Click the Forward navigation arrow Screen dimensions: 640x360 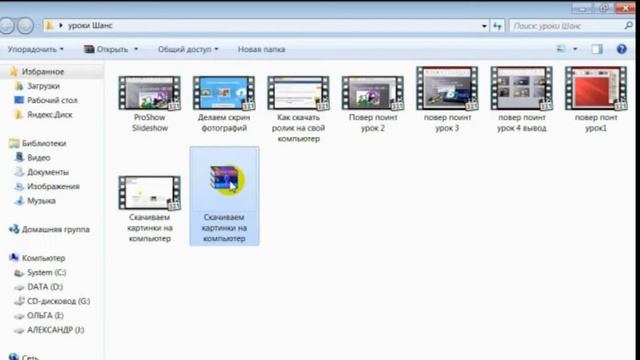pyautogui.click(x=25, y=26)
